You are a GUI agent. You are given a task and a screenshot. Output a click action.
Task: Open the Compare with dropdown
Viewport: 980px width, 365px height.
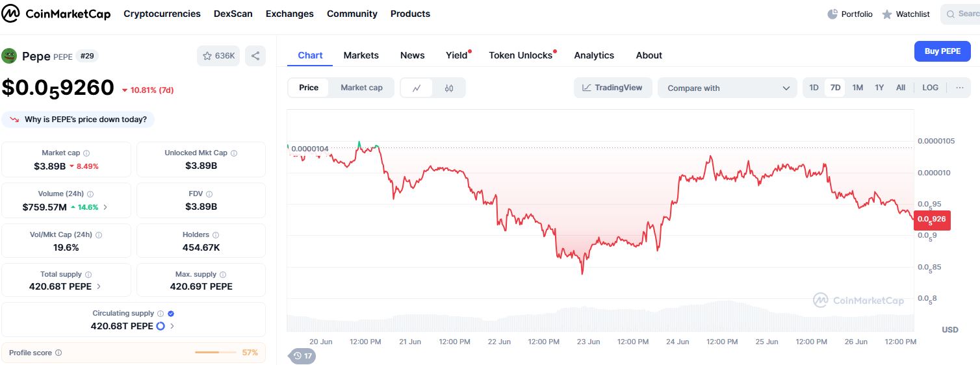tap(727, 88)
